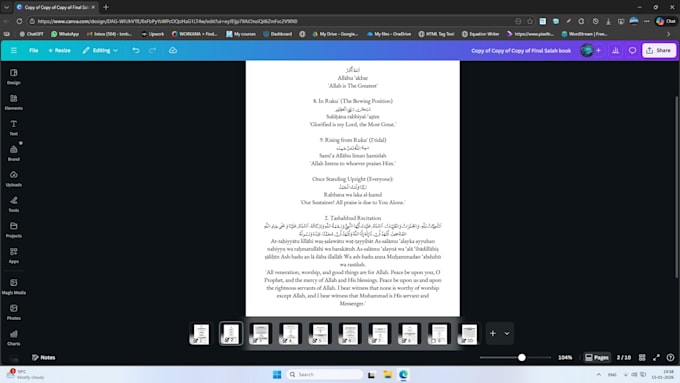Select page 3 thumbnail
680x383 pixels.
point(261,334)
